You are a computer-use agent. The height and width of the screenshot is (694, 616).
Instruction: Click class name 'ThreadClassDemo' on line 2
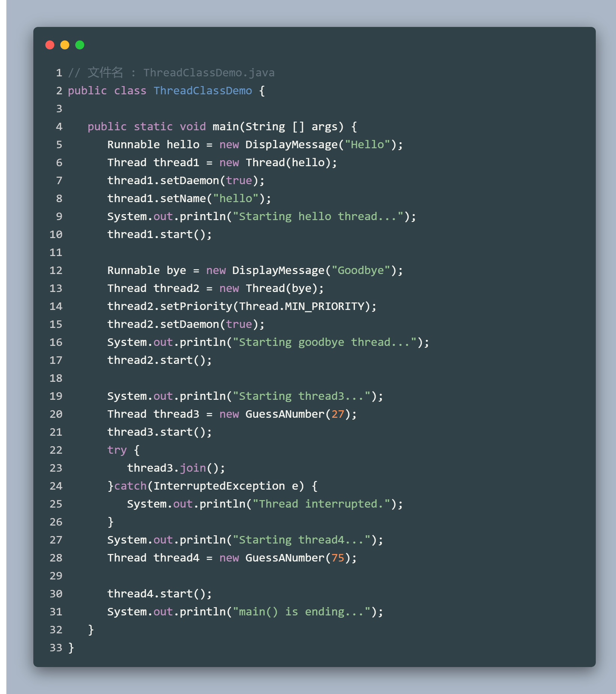pyautogui.click(x=203, y=91)
